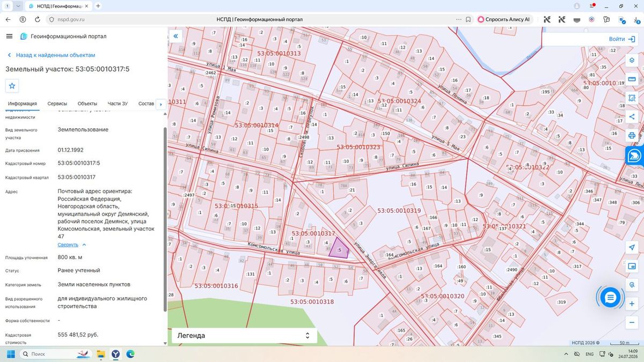The image size is (644, 362).
Task: Click Спросить Алису AI button
Action: coord(503,19)
